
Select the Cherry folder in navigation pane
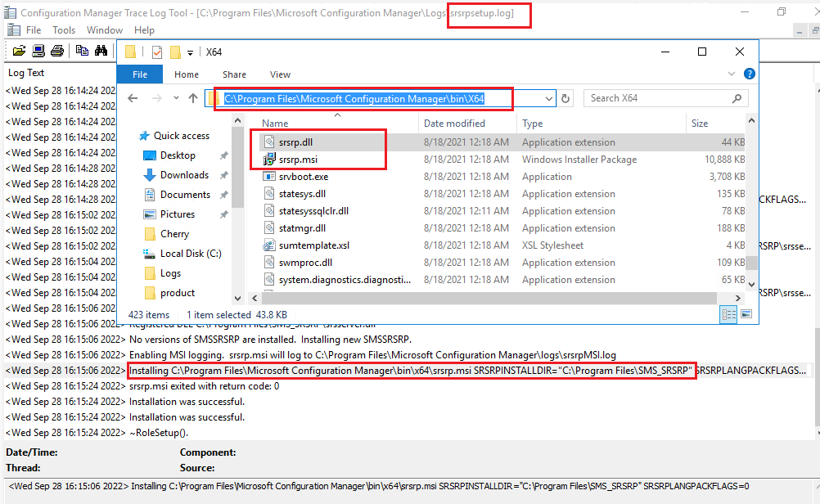pos(174,234)
